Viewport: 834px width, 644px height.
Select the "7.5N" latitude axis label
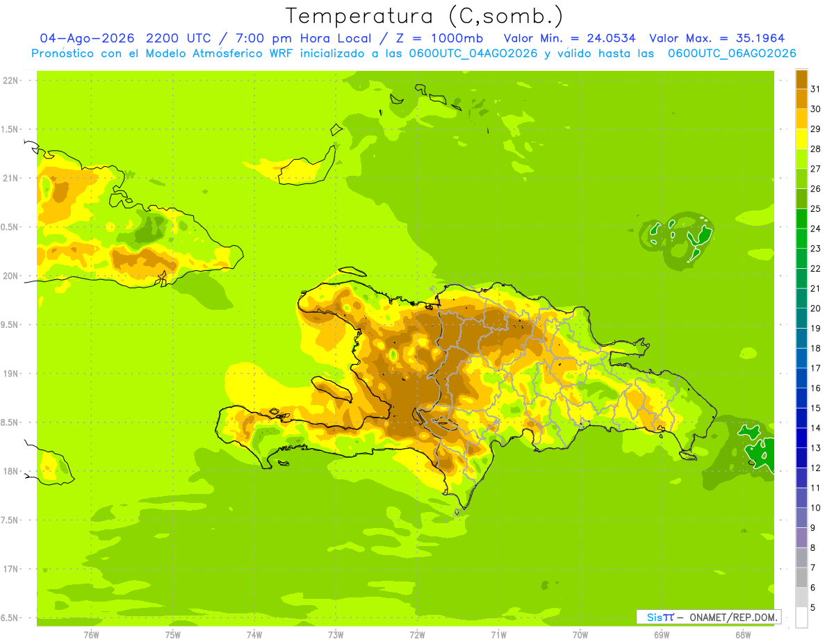pyautogui.click(x=10, y=520)
